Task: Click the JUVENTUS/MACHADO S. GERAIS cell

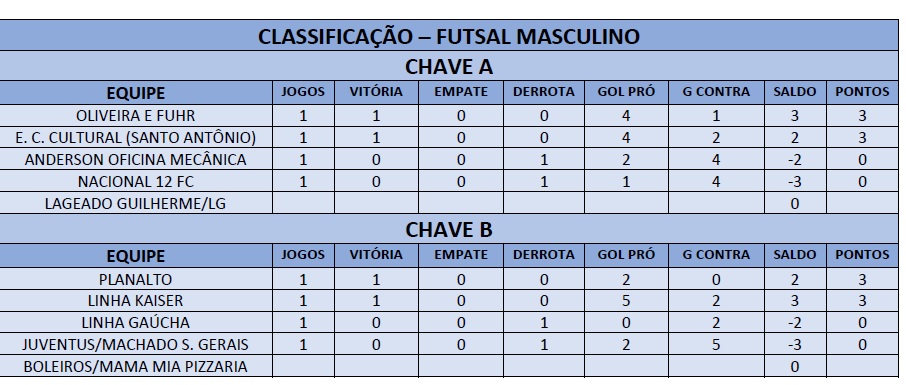Action: tap(136, 345)
